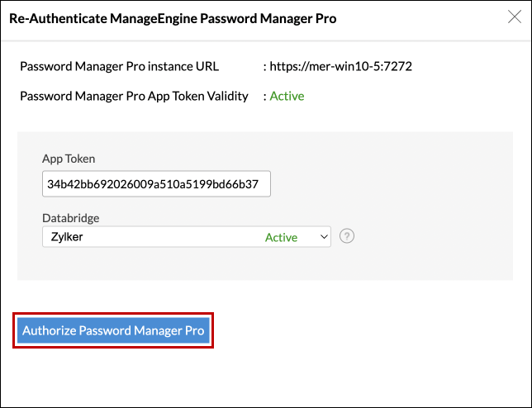The height and width of the screenshot is (408, 532).
Task: Focus the App Token input field
Action: (x=156, y=184)
